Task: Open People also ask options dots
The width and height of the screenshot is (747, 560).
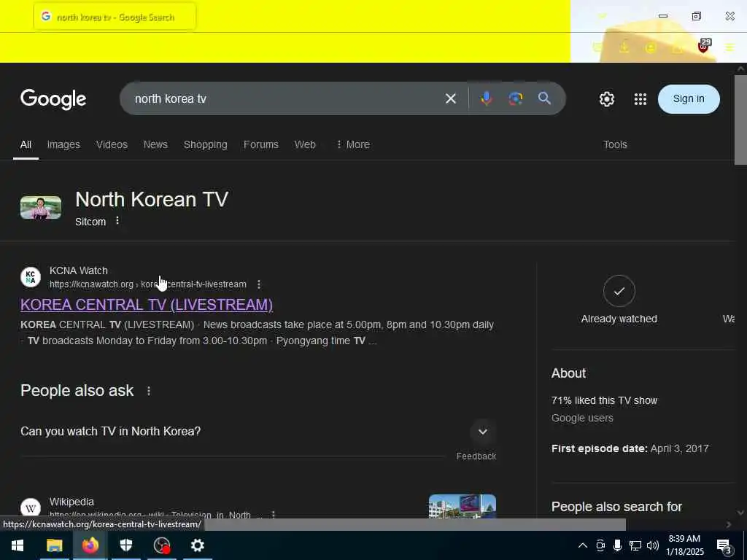Action: [x=149, y=391]
